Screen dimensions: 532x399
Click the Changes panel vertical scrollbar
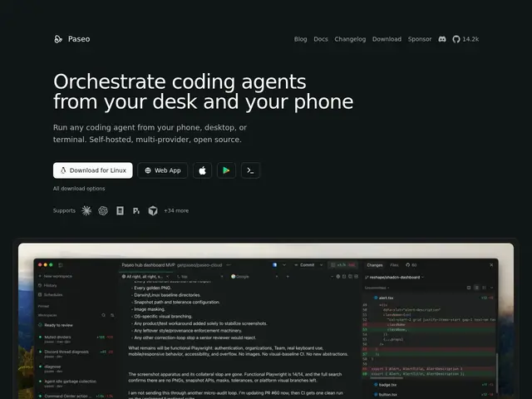tap(496, 373)
